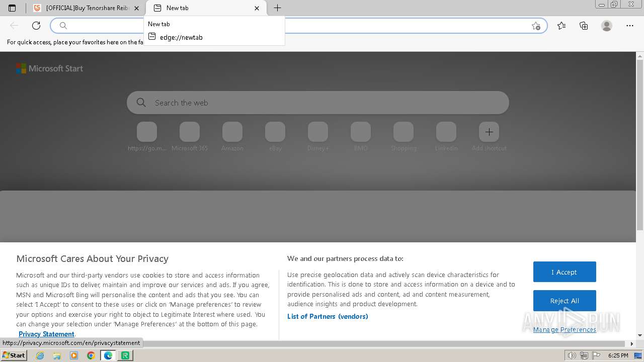644x362 pixels.
Task: Choose the edge://newtab suggestion
Action: [x=214, y=37]
